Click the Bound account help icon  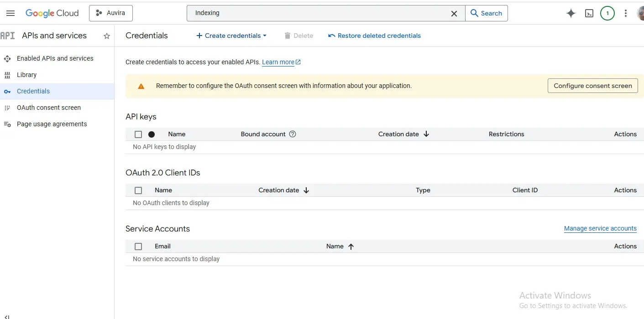(293, 134)
